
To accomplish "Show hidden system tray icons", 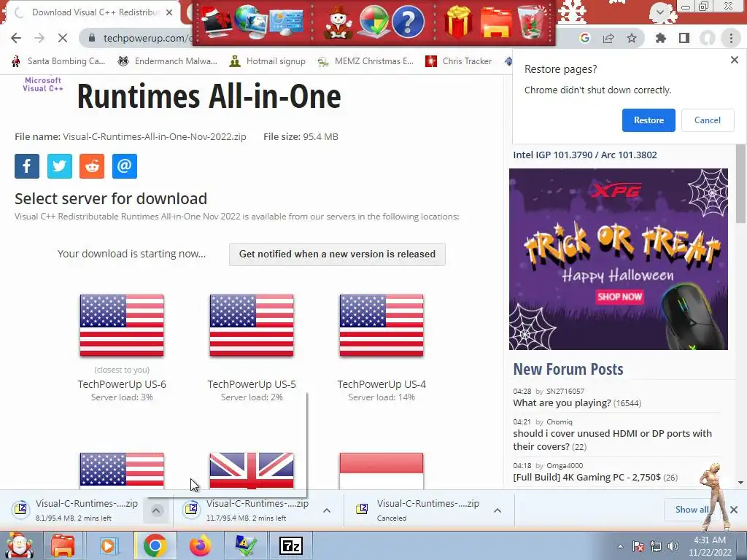I will [620, 546].
